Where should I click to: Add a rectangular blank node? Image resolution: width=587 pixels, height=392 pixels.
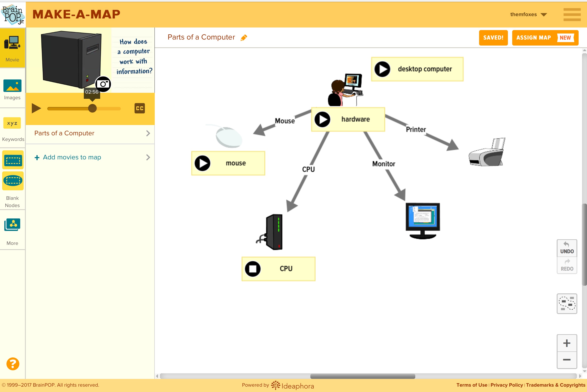13,160
